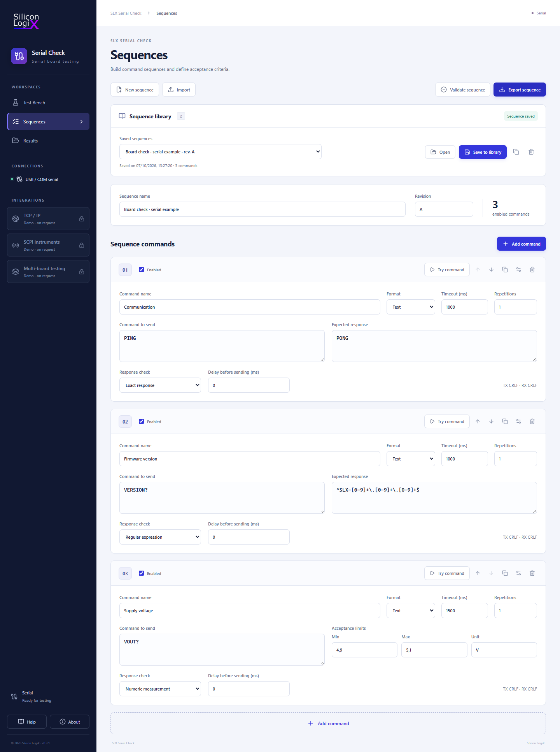Open the Regular expression response check dropdown

point(160,537)
